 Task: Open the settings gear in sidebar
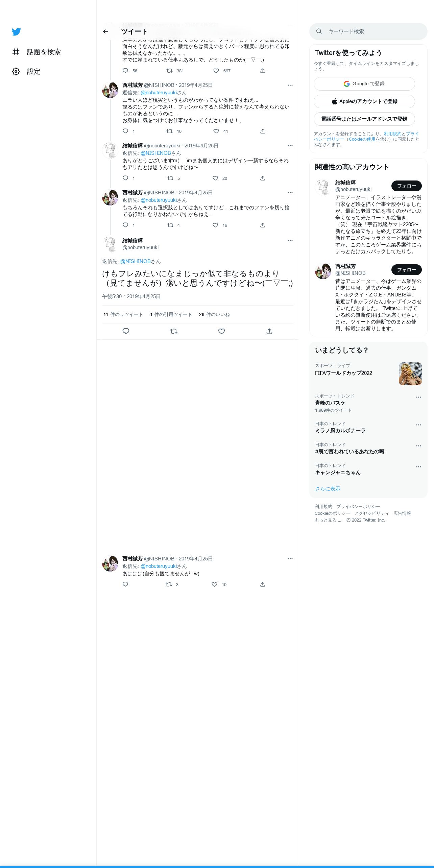point(16,71)
